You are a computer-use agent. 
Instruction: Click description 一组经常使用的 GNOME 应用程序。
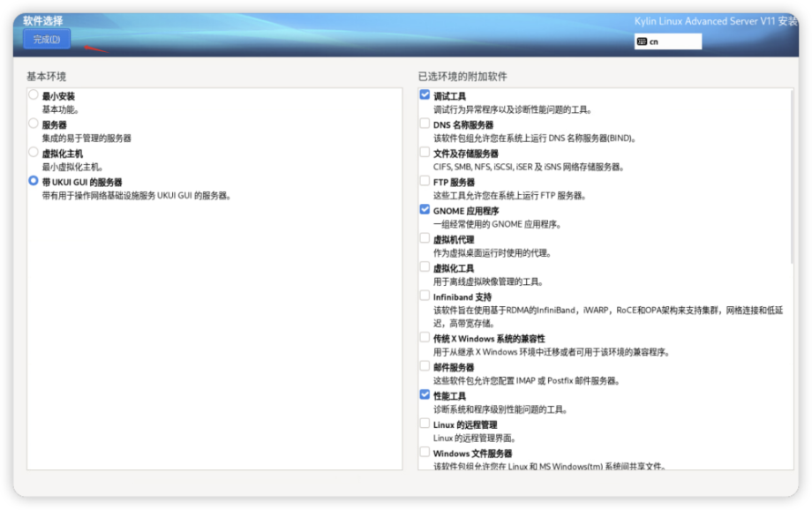click(x=498, y=224)
